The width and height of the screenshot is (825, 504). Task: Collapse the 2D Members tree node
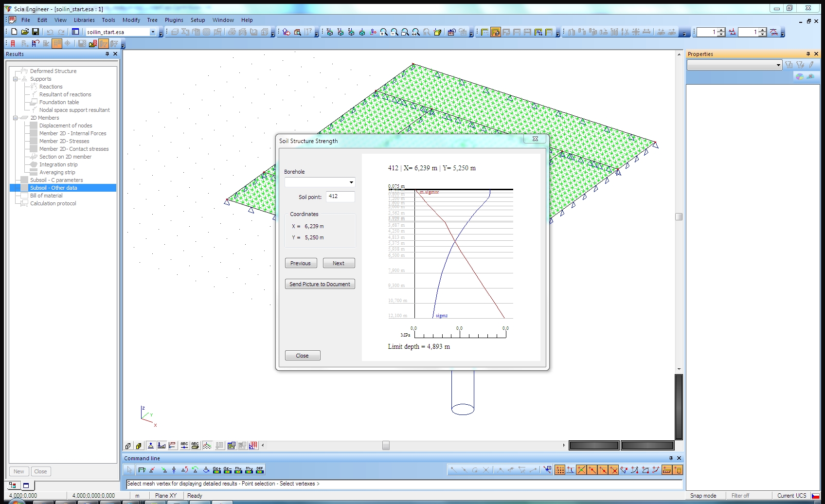[x=15, y=118]
